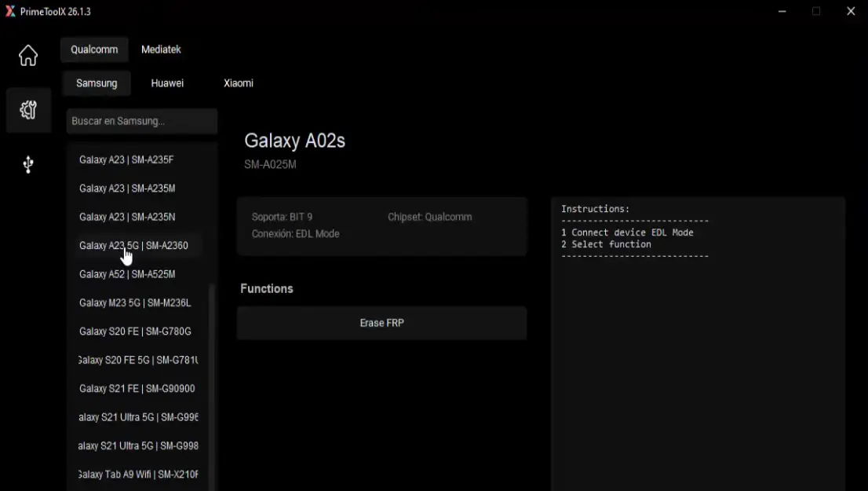Pick Galaxy A23 SM-A235M model
This screenshot has width=868, height=491.
(127, 189)
